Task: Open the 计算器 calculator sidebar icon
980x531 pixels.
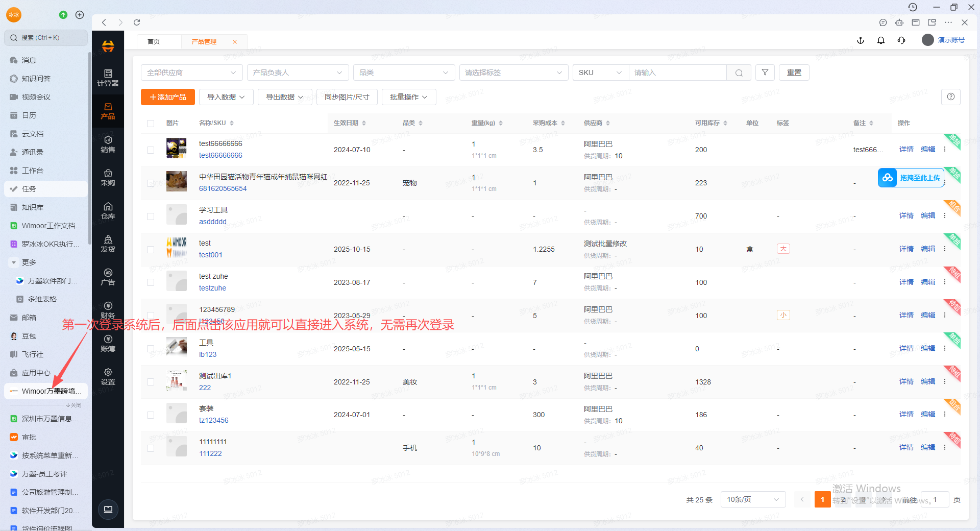Action: click(x=108, y=78)
